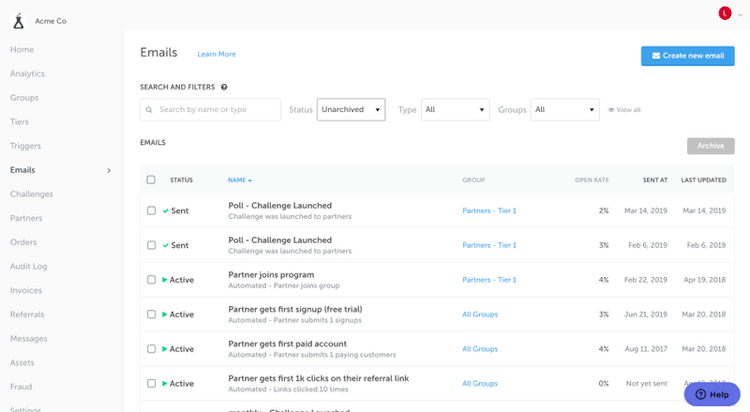Expand the account menu chevron

tap(740, 15)
